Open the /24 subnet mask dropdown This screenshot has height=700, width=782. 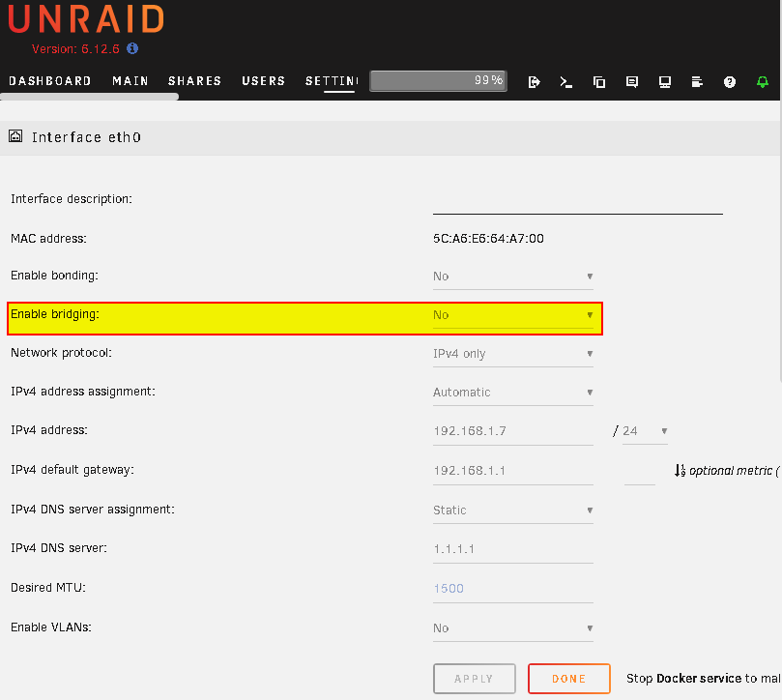click(x=645, y=431)
